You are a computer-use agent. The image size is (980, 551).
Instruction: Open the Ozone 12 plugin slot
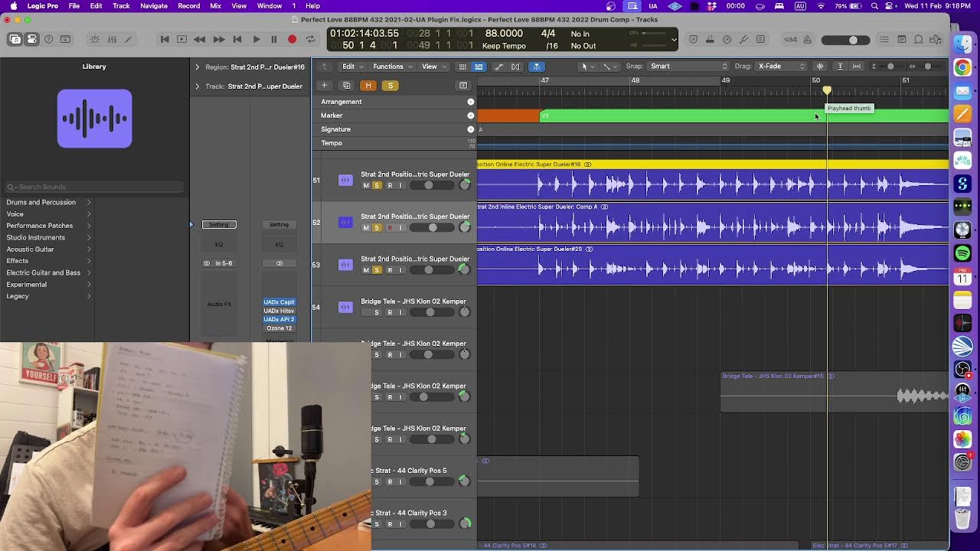click(x=279, y=328)
